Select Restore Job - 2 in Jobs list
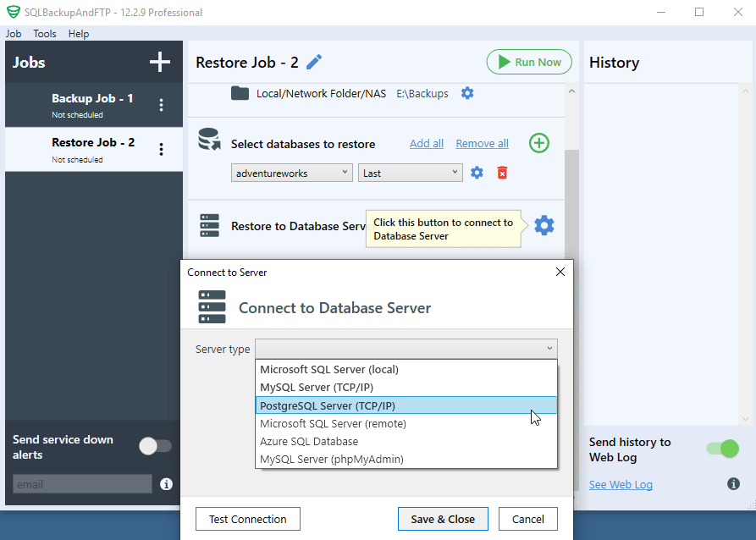This screenshot has width=756, height=540. pyautogui.click(x=94, y=150)
